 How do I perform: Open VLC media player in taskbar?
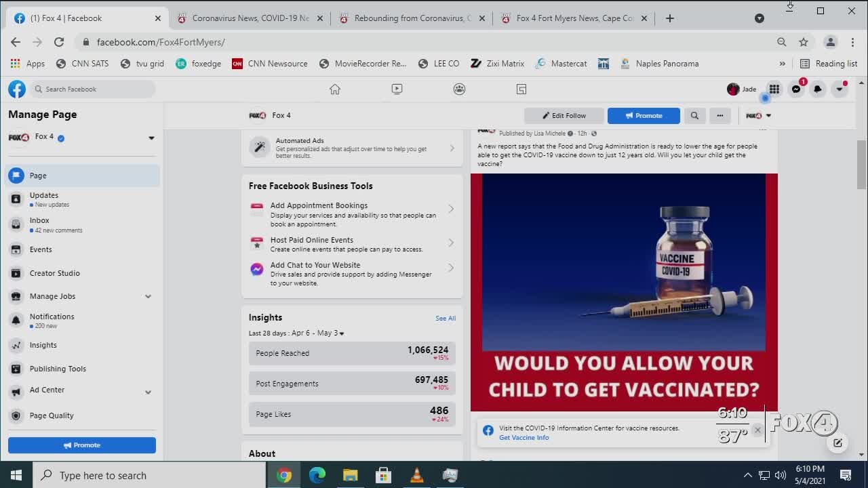(x=416, y=475)
